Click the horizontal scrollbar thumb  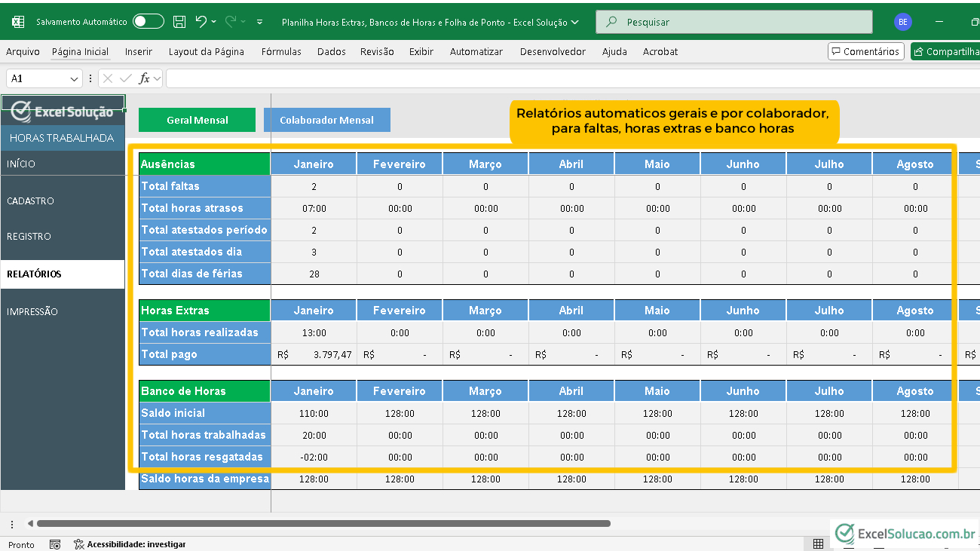tap(323, 523)
